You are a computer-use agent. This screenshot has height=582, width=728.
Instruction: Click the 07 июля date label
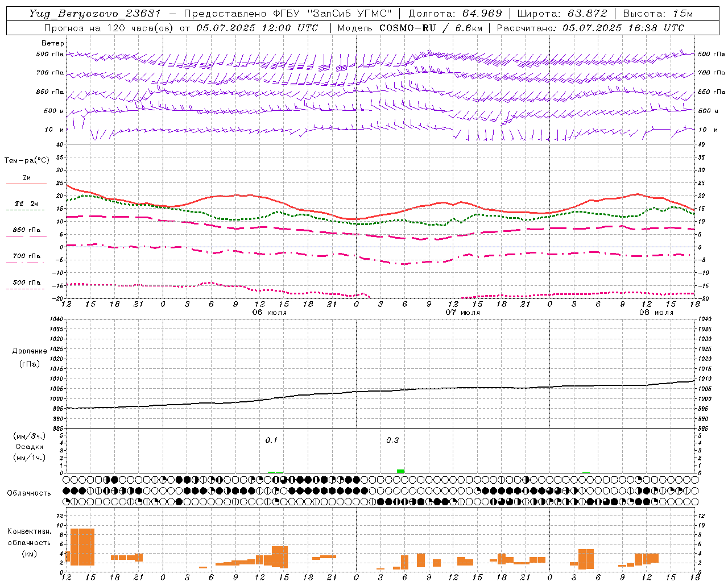tap(462, 312)
